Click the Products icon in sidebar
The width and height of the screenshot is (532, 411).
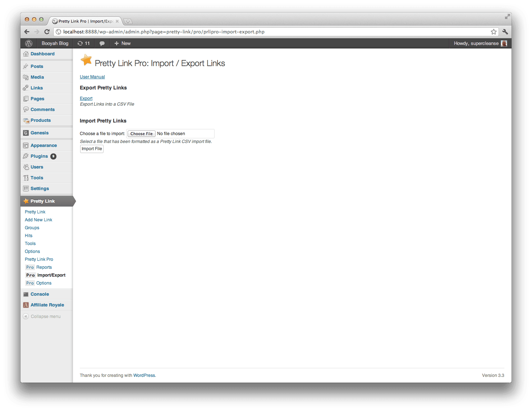[x=26, y=120]
